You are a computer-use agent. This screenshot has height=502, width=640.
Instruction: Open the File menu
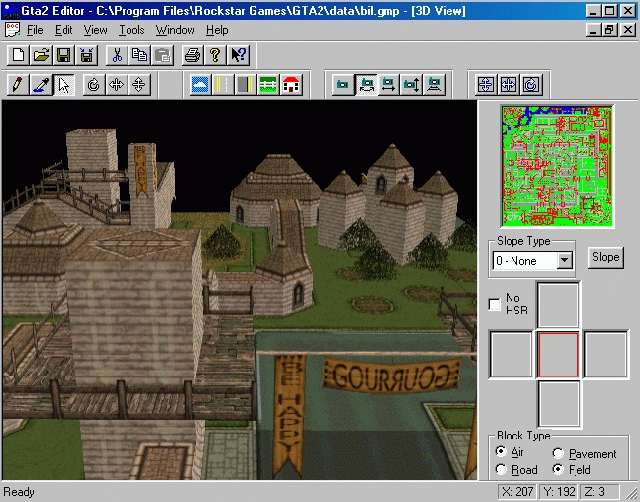(35, 30)
